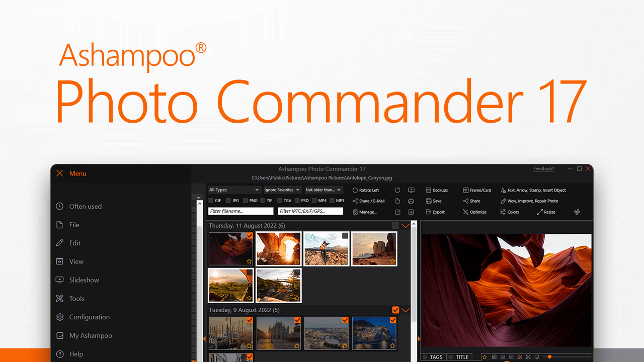Screen dimensions: 644x362
Task: Open the All Types dropdown
Action: (234, 190)
